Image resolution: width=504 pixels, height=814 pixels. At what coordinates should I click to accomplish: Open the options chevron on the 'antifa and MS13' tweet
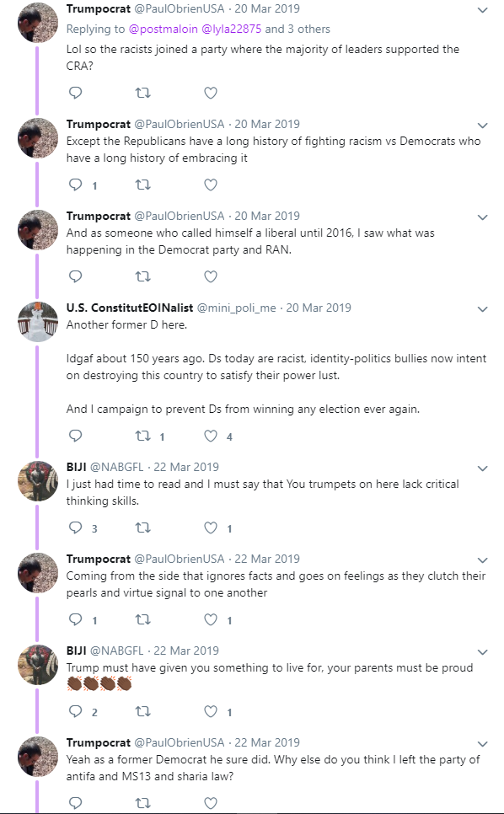pos(483,744)
